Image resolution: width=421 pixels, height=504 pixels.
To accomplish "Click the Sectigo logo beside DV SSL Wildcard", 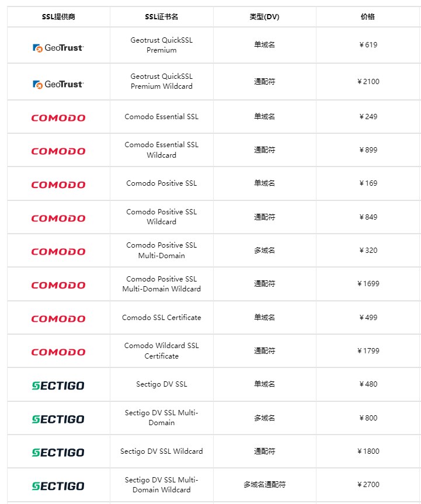I will tap(58, 453).
